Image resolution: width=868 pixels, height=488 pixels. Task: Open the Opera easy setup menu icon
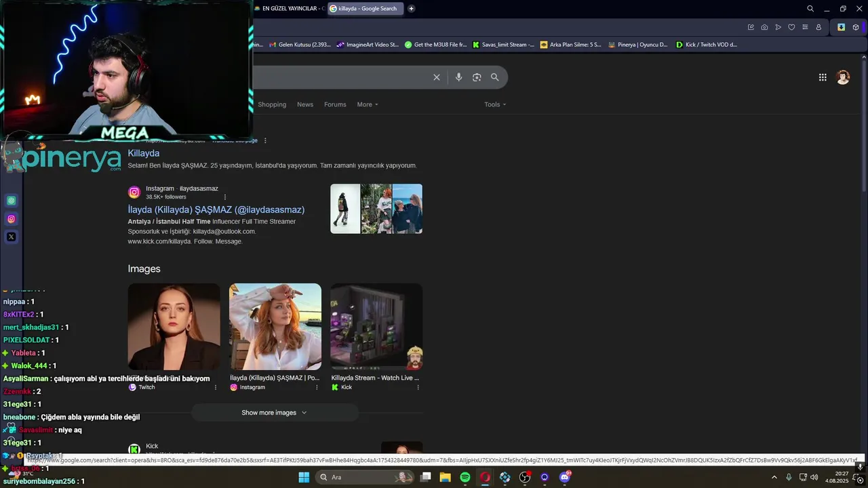coord(805,27)
